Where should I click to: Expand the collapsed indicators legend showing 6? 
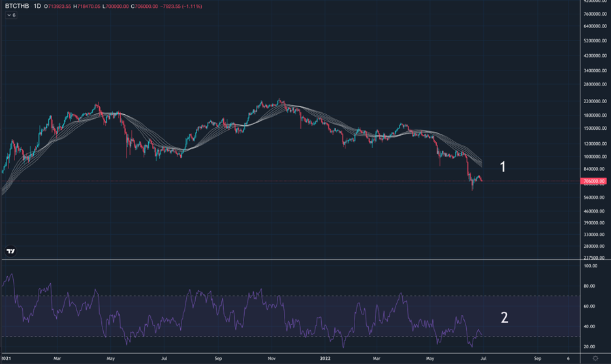[x=11, y=15]
